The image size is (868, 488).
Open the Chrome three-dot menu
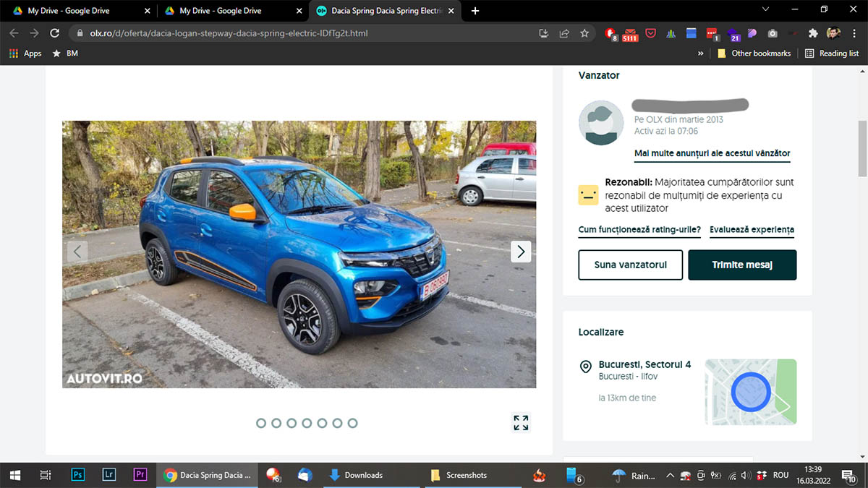coord(854,33)
